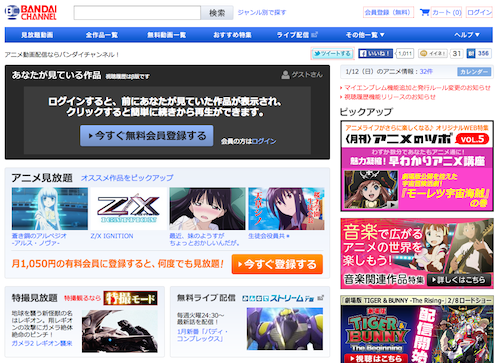Open the Buddy Complex robot thumbnail
Image resolution: width=500 pixels, height=363 pixels.
coord(285,329)
